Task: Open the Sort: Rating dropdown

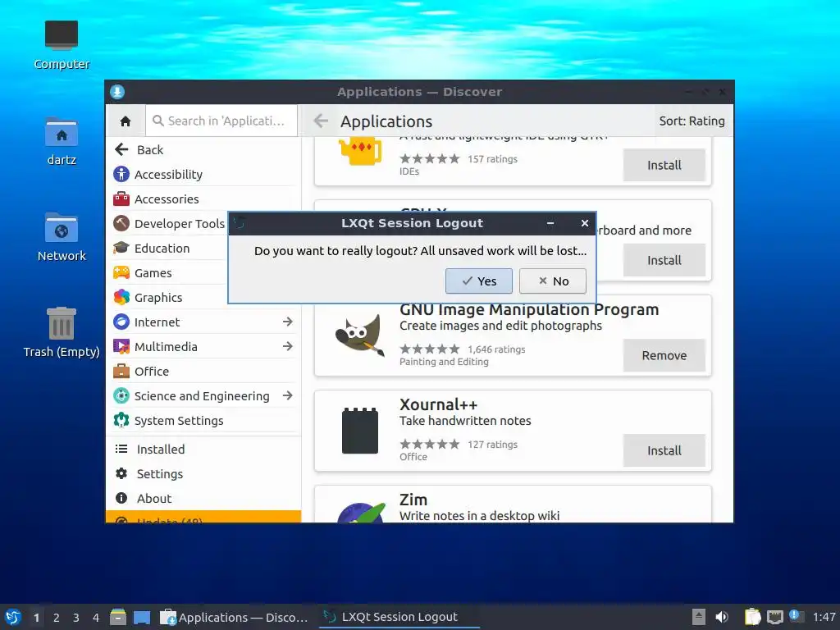Action: click(692, 121)
